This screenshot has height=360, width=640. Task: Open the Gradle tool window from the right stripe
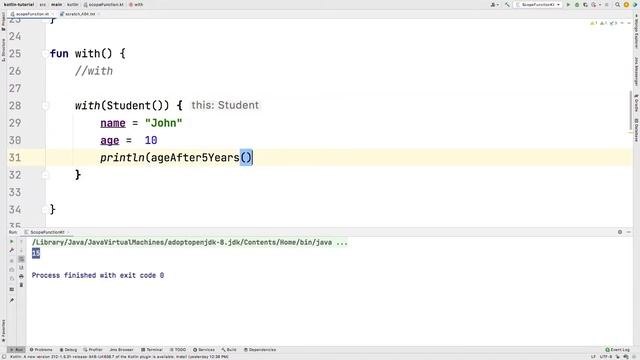click(x=636, y=103)
